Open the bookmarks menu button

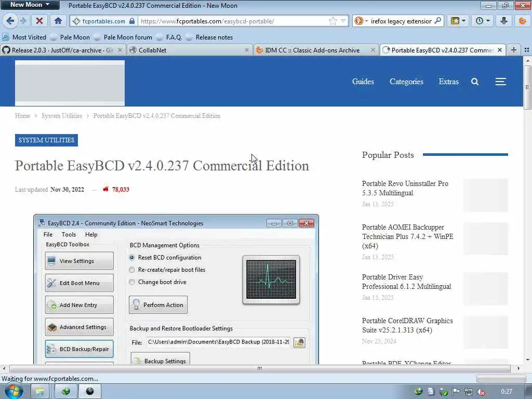click(458, 21)
